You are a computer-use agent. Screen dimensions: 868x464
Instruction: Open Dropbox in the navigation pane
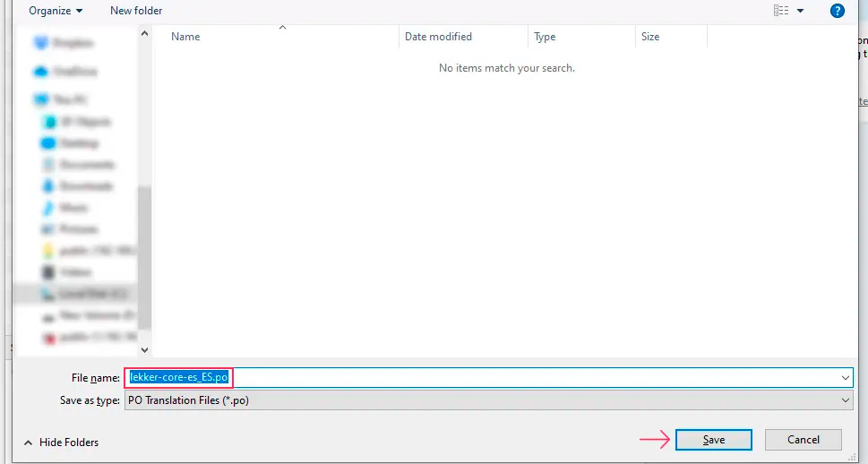point(70,43)
